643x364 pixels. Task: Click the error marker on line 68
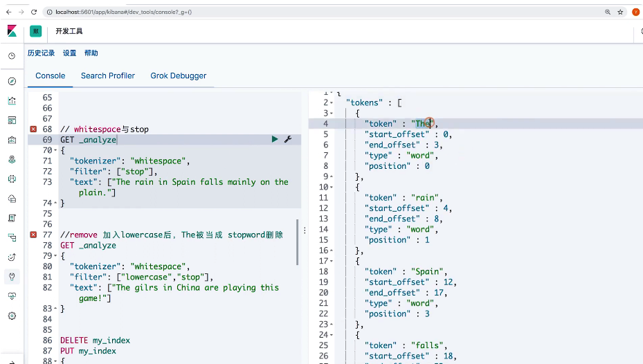click(33, 129)
